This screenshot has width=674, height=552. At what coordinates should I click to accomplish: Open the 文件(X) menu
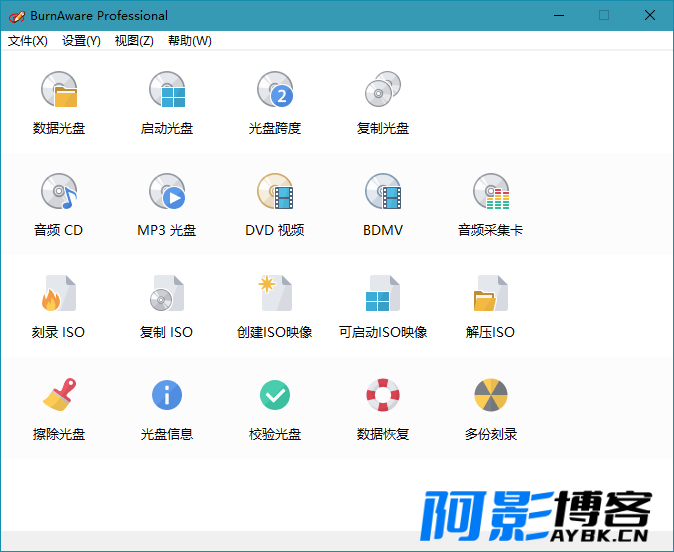coord(28,41)
